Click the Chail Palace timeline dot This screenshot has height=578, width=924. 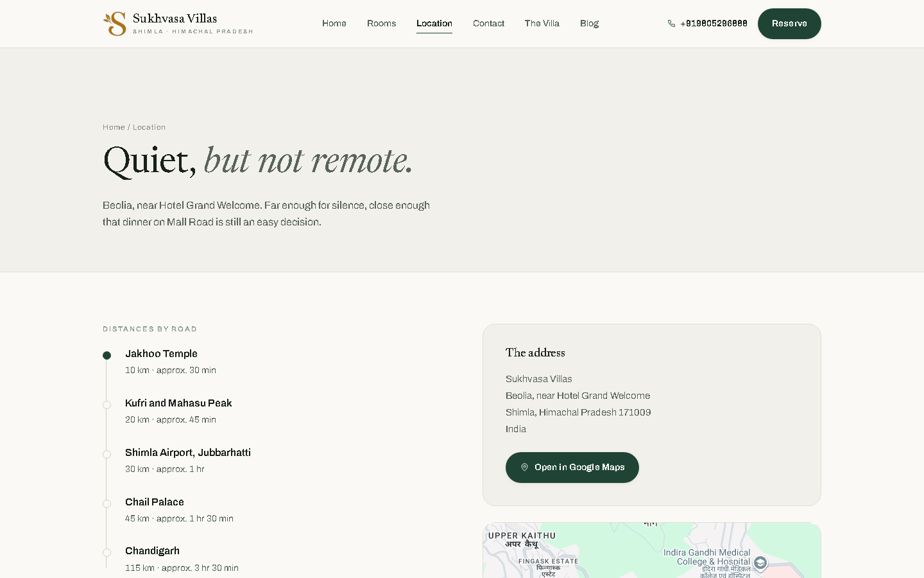107,504
